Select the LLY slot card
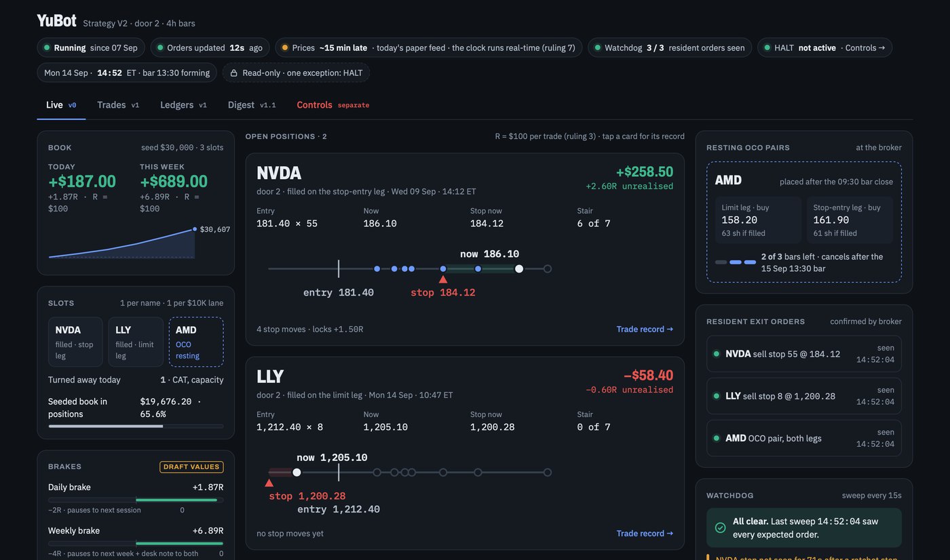Screen dimensions: 950x560 click(x=136, y=342)
